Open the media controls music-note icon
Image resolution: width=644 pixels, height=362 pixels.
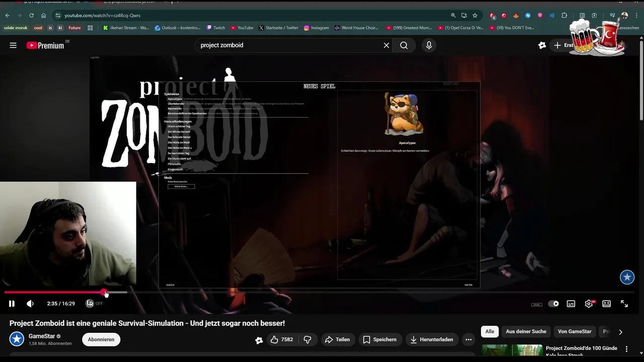[612, 16]
